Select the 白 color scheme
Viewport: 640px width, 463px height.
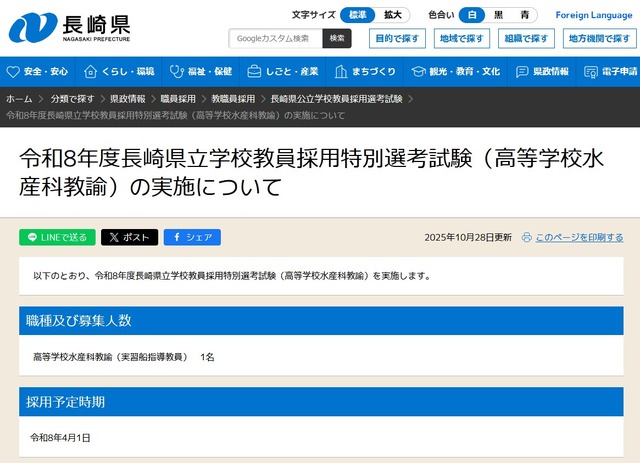[x=472, y=15]
